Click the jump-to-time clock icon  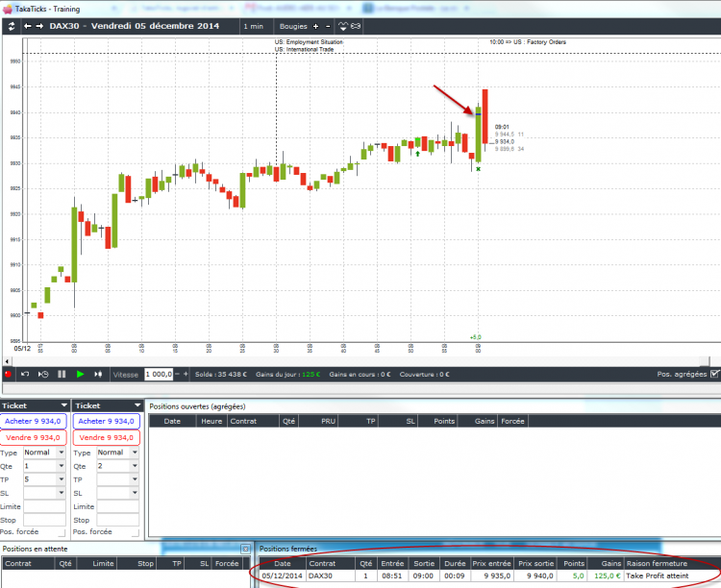(43, 374)
